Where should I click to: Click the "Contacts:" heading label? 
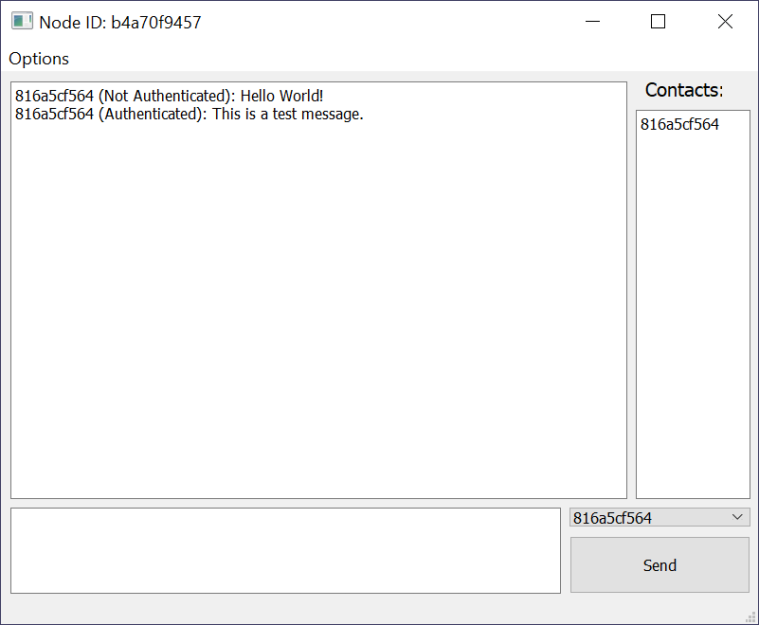684,90
